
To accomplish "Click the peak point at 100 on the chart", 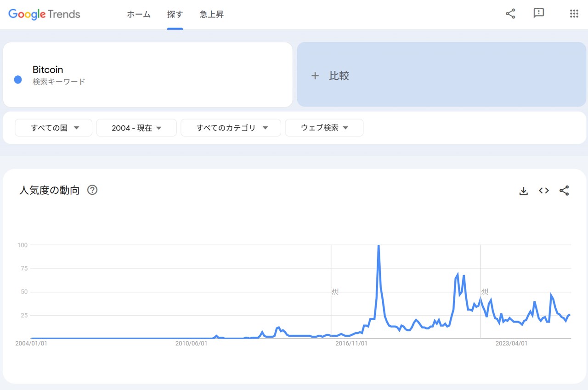I will coord(378,246).
